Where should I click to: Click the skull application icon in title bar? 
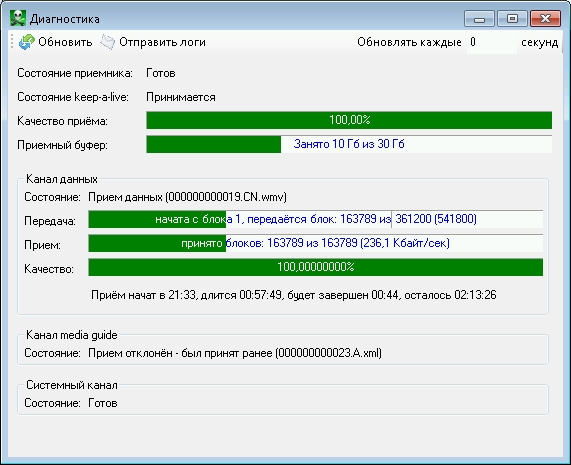[x=17, y=18]
